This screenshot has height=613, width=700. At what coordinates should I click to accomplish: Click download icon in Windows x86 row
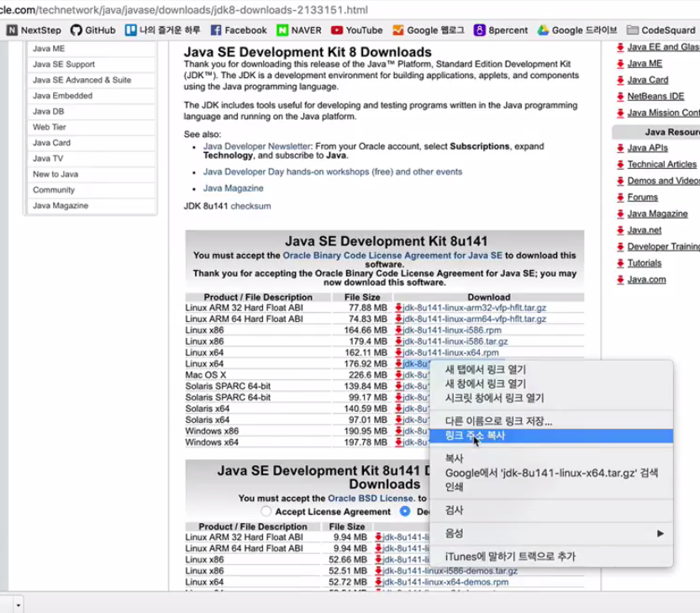398,431
